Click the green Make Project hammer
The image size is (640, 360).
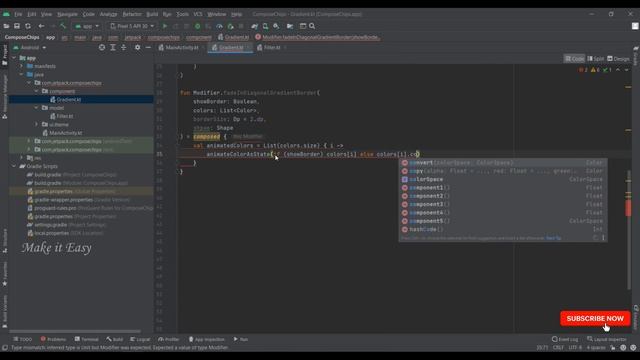[x=63, y=26]
